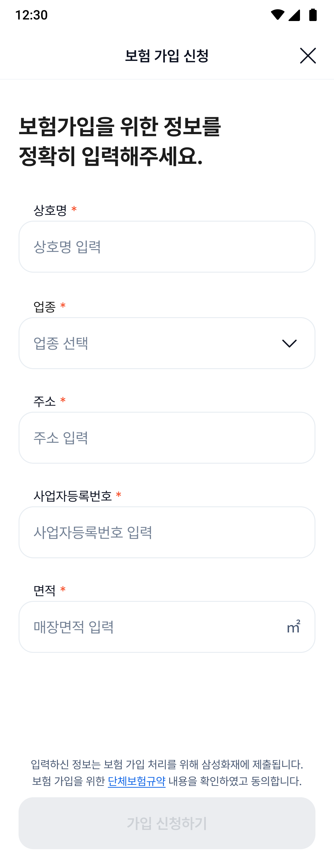Open the 단체보험규약 link
The height and width of the screenshot is (868, 334).
136,781
